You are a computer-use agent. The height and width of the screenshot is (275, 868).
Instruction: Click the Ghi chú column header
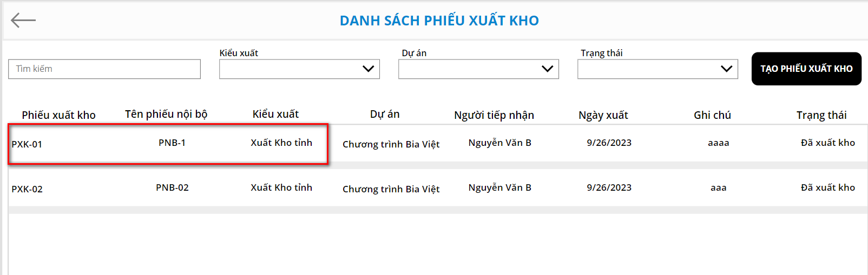click(x=712, y=115)
